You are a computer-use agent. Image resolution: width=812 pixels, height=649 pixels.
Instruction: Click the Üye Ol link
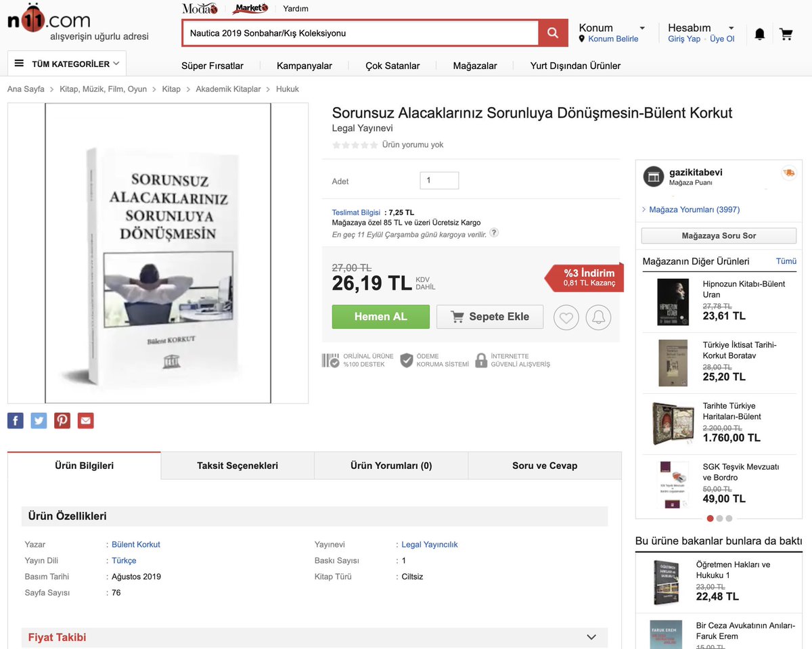coord(722,39)
